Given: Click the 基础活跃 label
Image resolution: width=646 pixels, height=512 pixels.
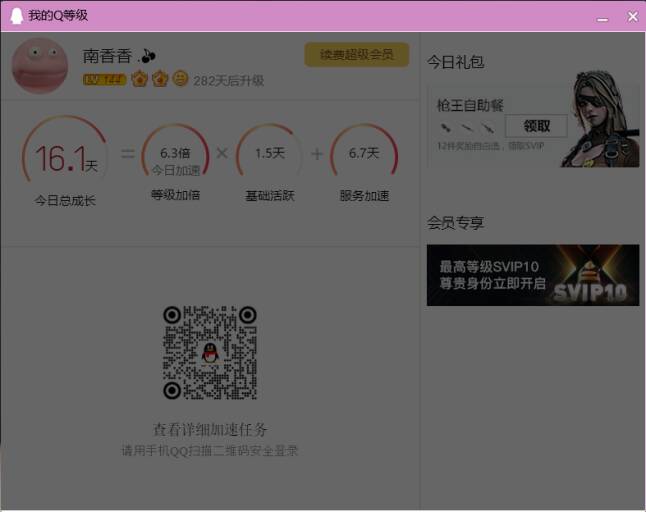Looking at the screenshot, I should pos(270,195).
